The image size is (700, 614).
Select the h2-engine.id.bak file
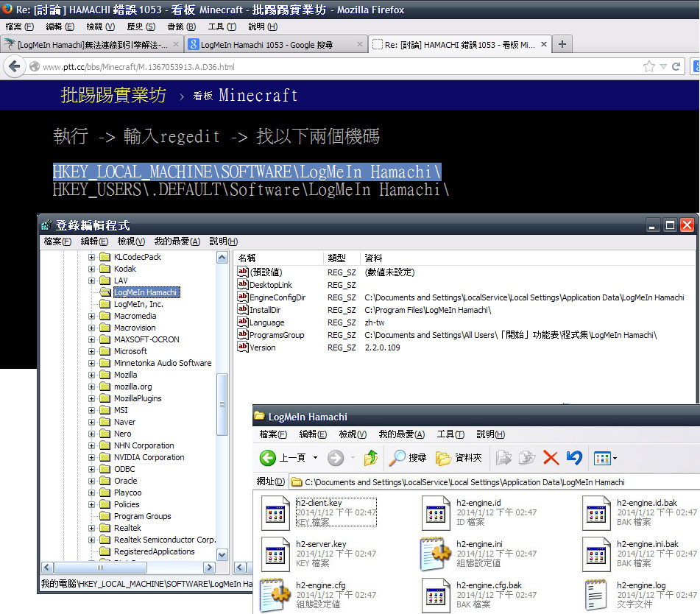click(640, 512)
